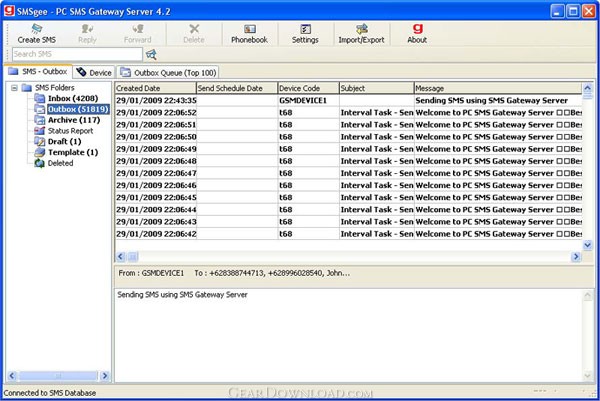Viewport: 600px width, 401px height.
Task: Click the message list horizontal scrollbar thumb
Action: (132, 256)
